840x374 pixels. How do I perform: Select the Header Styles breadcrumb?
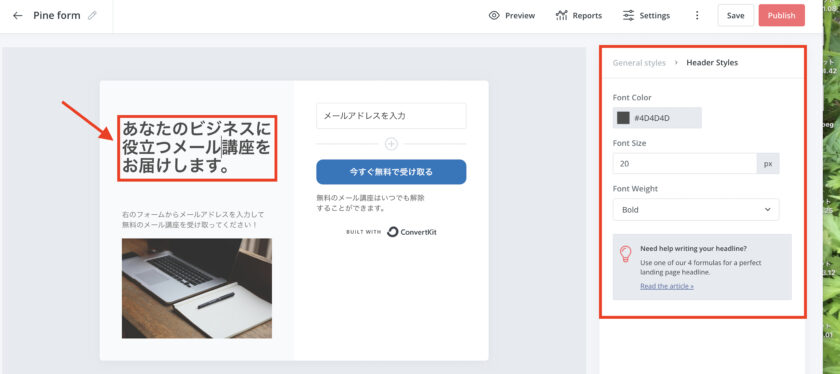[x=712, y=63]
